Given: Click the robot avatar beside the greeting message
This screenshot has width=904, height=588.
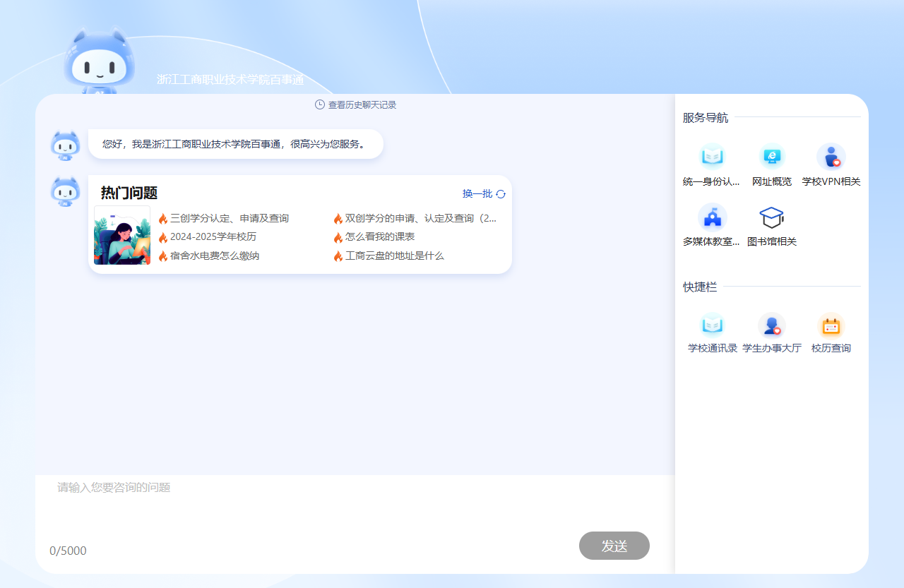Looking at the screenshot, I should tap(65, 145).
